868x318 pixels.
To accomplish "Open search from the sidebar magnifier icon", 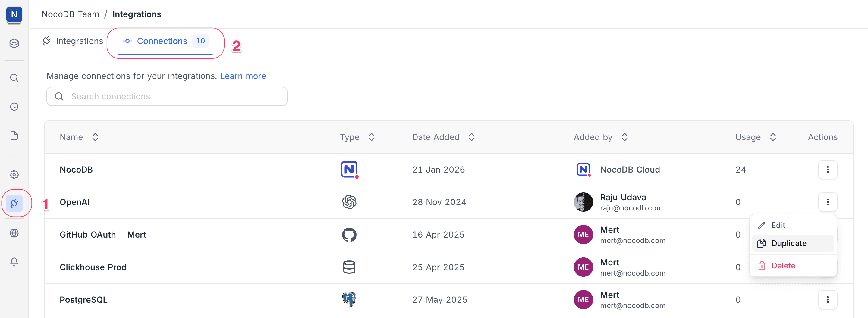I will click(x=14, y=77).
